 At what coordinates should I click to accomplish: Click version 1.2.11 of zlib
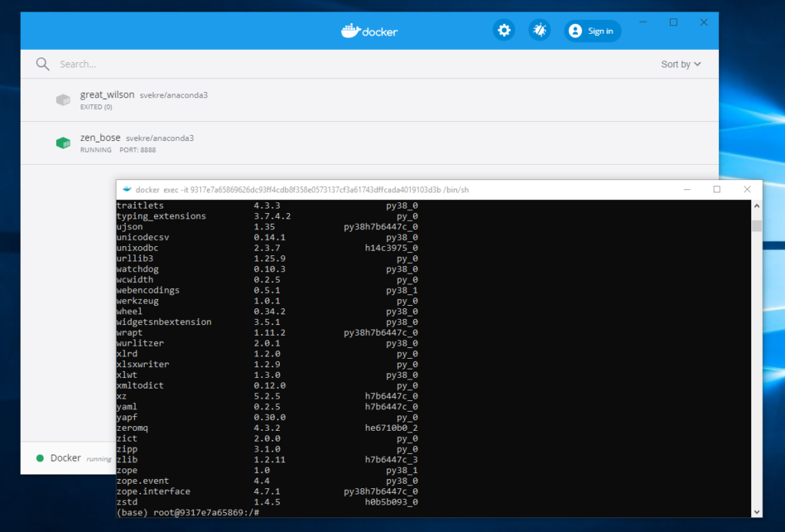click(x=269, y=459)
